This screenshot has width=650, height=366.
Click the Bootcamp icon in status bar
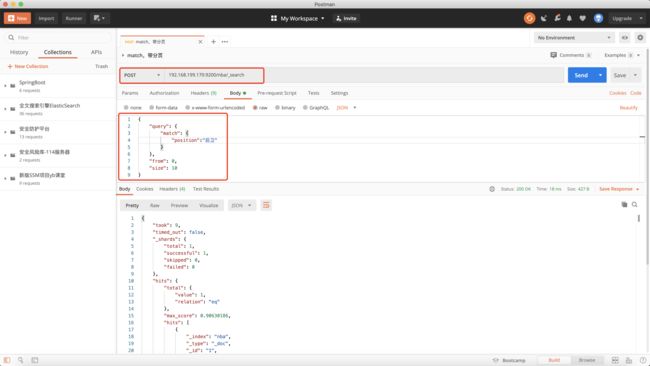(495, 360)
